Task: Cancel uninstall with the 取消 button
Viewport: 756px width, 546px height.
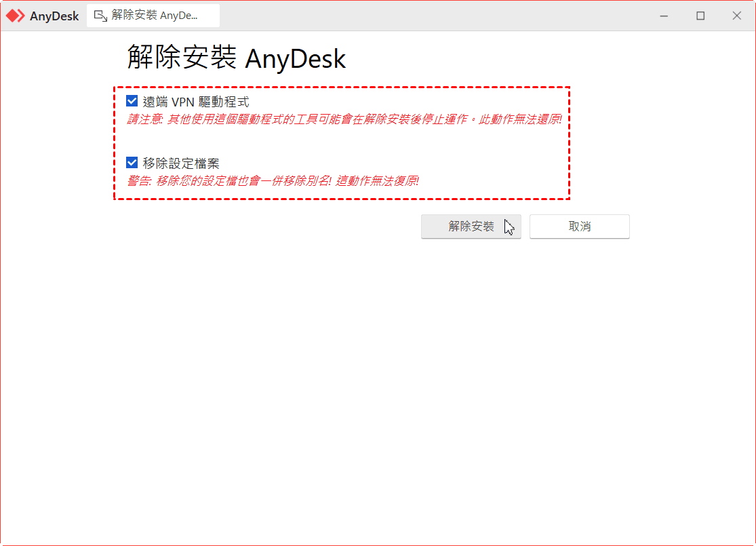Action: 580,227
